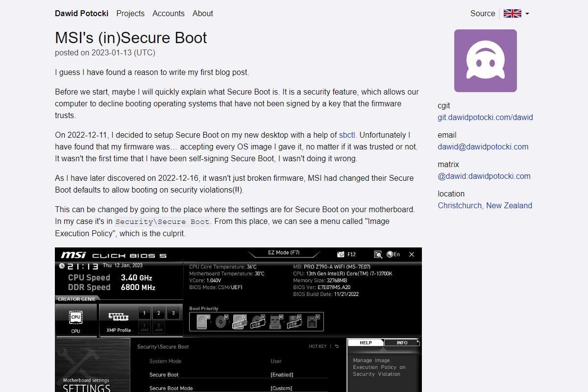Open the @dawid:dawidpotocki.com matrix link
This screenshot has height=392, width=588.
[484, 176]
